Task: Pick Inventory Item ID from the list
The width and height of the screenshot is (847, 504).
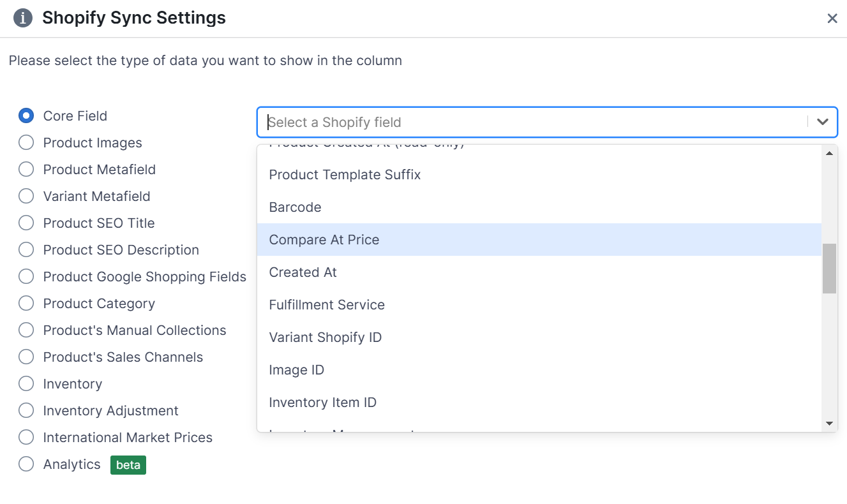Action: pyautogui.click(x=323, y=402)
